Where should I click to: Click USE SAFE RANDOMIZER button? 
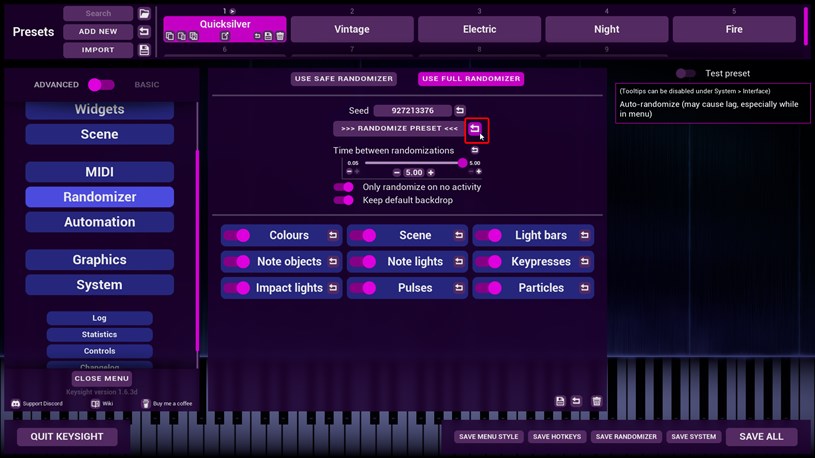click(x=344, y=78)
